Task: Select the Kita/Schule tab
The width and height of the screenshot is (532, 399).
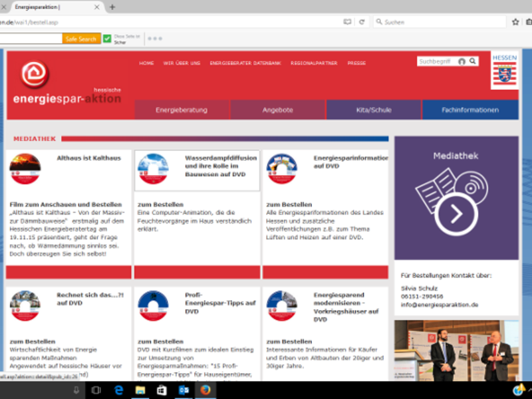Action: click(x=374, y=110)
